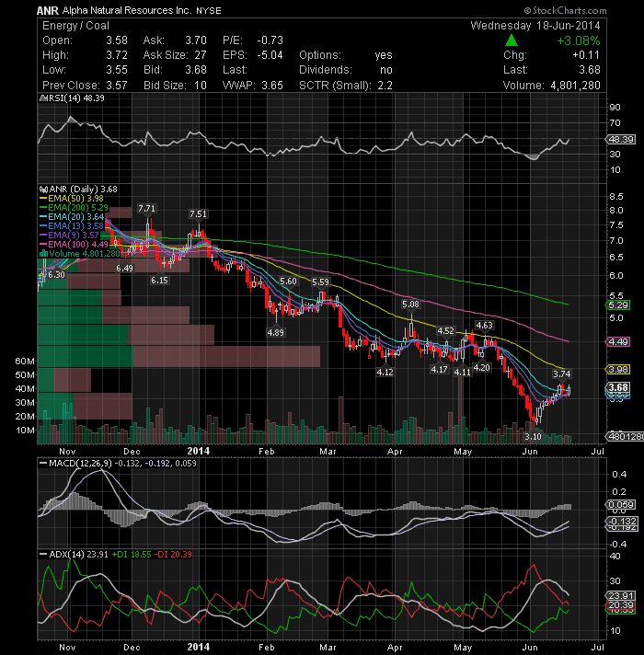Click the EMA(9) 3.57 legend entry
Screen dimensions: 644x655
coord(69,236)
